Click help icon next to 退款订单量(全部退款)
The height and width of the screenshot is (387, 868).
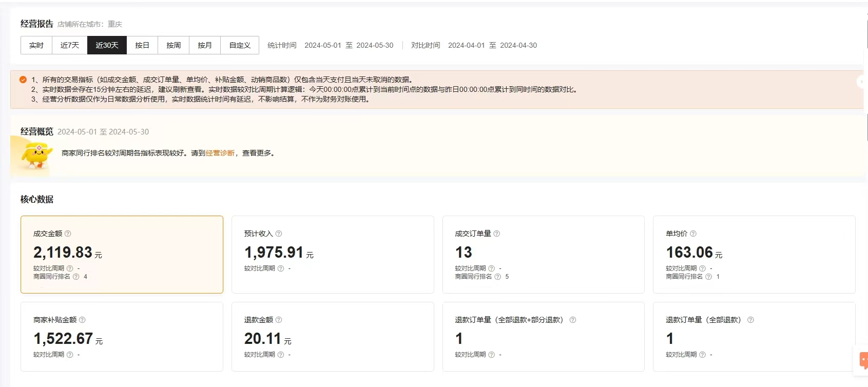[750, 320]
